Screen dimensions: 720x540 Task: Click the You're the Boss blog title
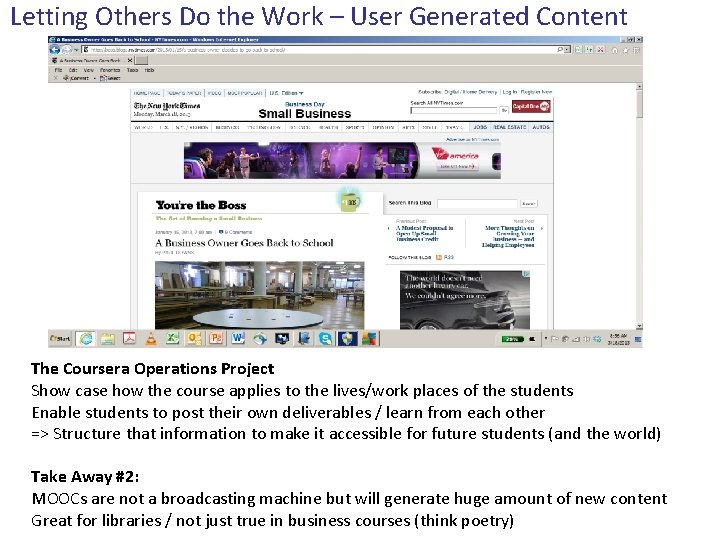201,205
